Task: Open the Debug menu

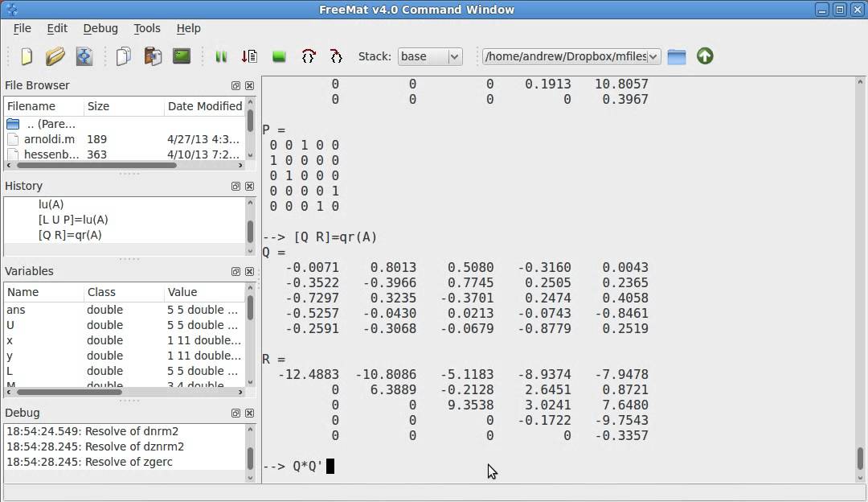Action: (x=100, y=28)
